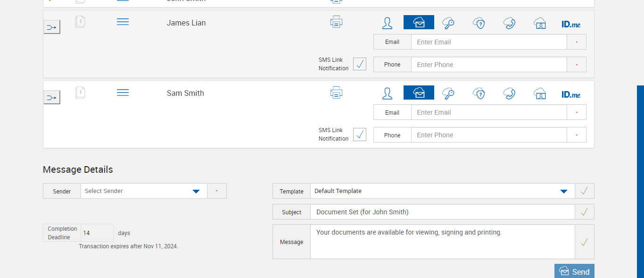Select cloud key authentication for James Lian
This screenshot has width=644, height=278.
[448, 23]
